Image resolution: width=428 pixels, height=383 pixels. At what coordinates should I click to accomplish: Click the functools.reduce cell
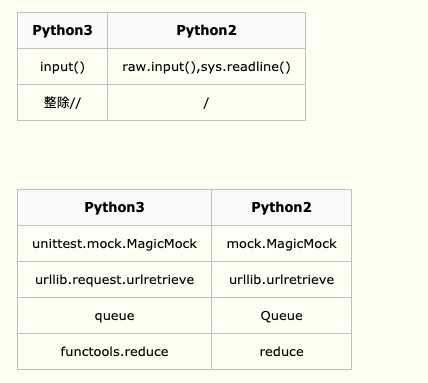pyautogui.click(x=114, y=352)
